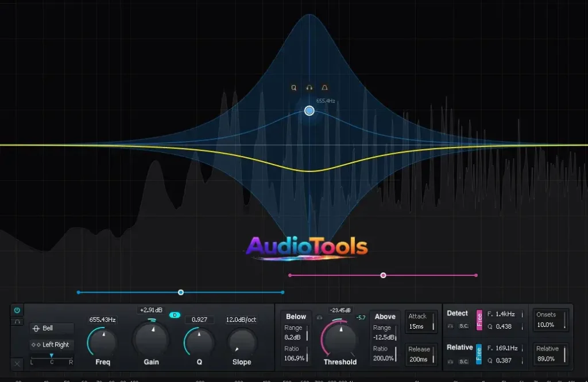The height and width of the screenshot is (382, 588).
Task: Click the Q icon above the EQ node
Action: tap(293, 87)
